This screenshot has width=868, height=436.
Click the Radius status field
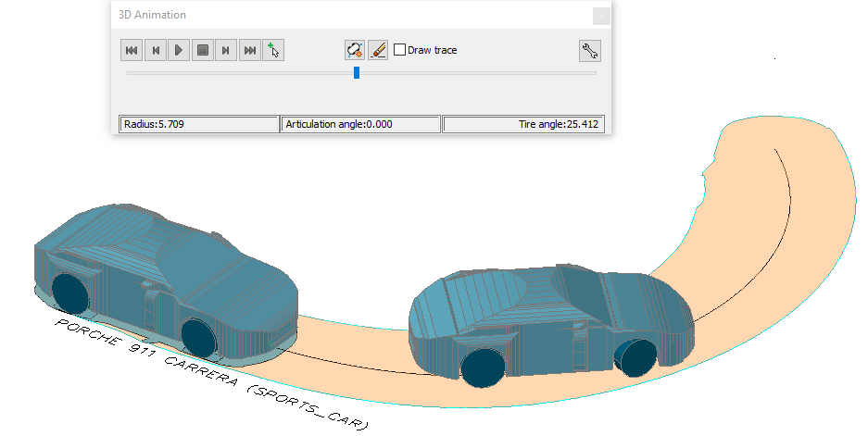pyautogui.click(x=198, y=124)
